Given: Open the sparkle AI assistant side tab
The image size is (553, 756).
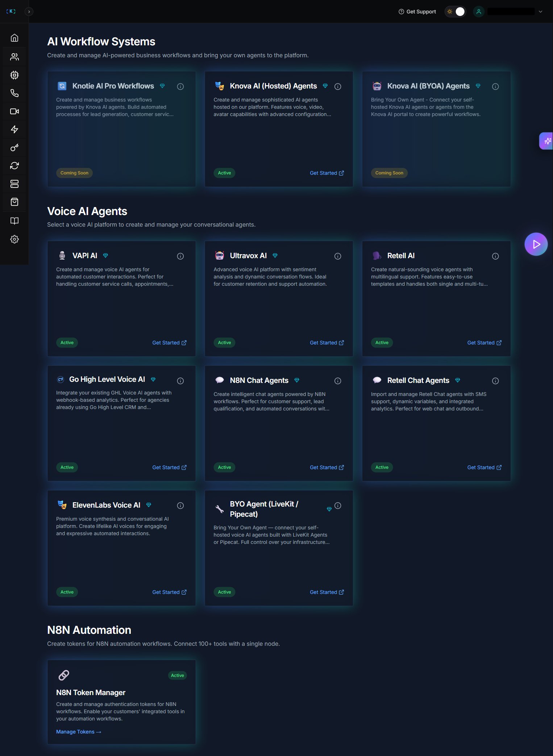Looking at the screenshot, I should pyautogui.click(x=547, y=141).
